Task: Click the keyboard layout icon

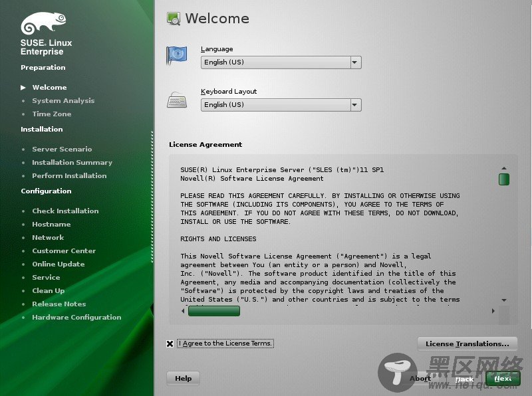Action: (x=177, y=100)
